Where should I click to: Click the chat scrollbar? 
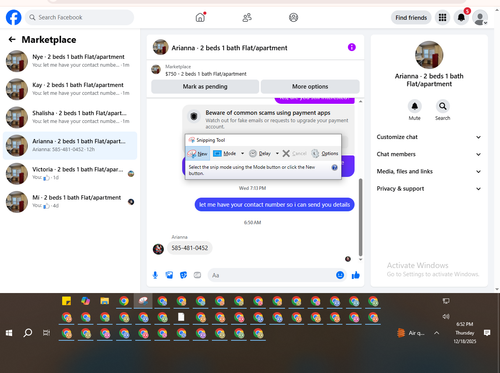click(360, 217)
